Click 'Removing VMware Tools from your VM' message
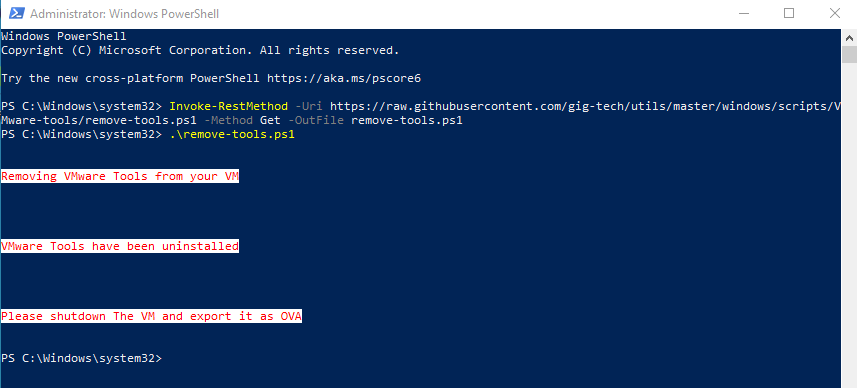The height and width of the screenshot is (388, 857). pyautogui.click(x=120, y=176)
